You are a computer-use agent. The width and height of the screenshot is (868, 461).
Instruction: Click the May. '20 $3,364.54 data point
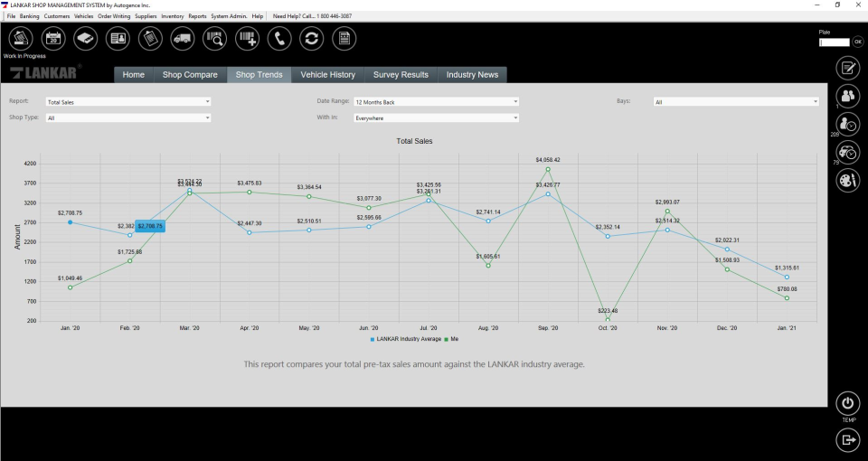click(x=309, y=196)
